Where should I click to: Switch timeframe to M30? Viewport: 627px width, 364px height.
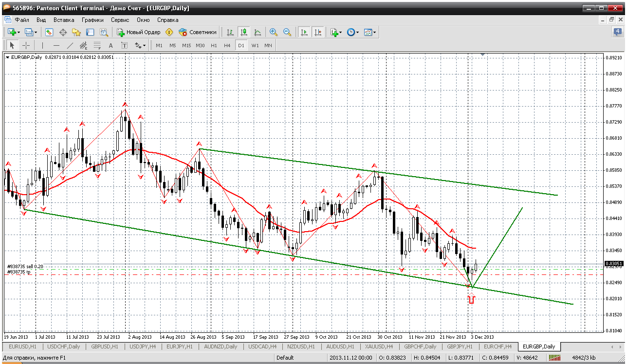click(x=200, y=45)
